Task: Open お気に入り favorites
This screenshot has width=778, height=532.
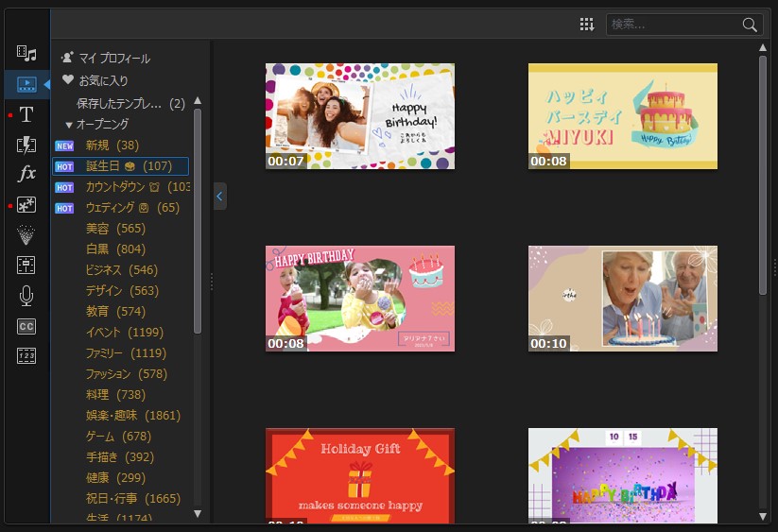Action: 103,80
